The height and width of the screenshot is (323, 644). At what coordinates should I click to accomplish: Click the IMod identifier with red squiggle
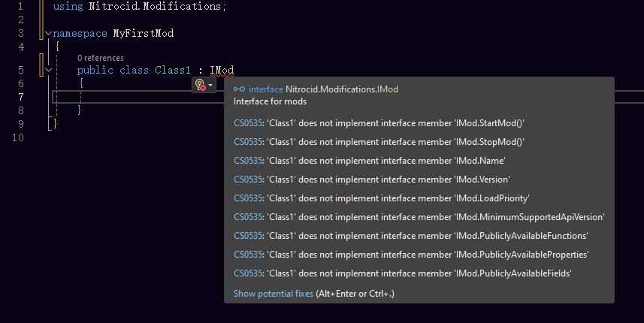(x=222, y=71)
